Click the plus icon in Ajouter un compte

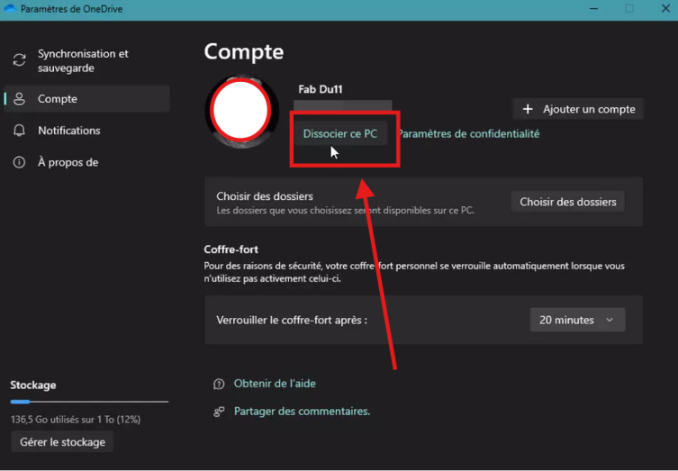click(528, 109)
